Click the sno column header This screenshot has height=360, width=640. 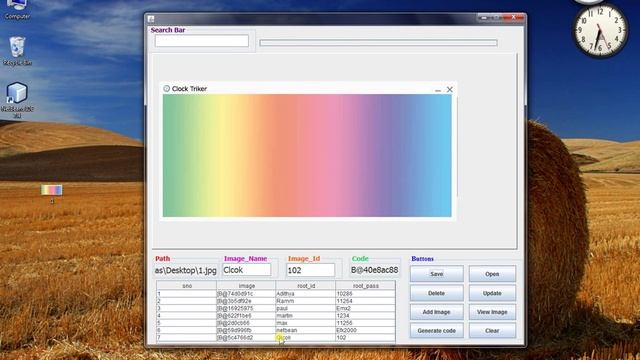(187, 286)
